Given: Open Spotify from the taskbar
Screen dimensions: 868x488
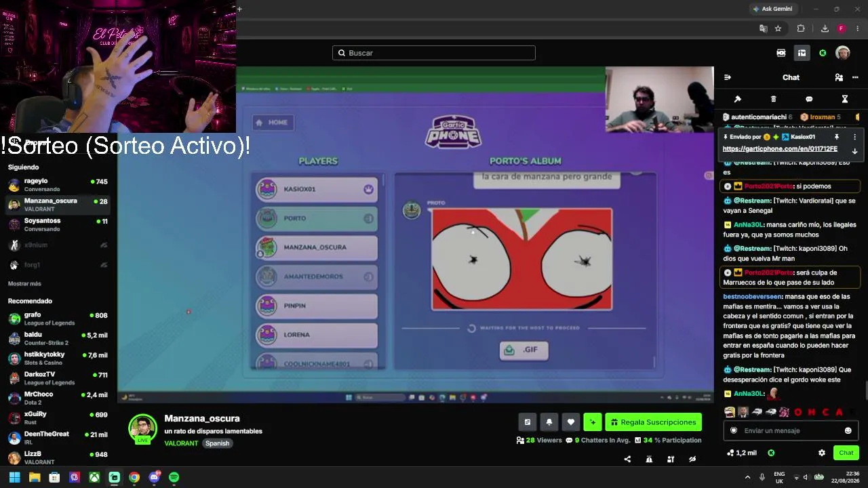Looking at the screenshot, I should [x=174, y=477].
